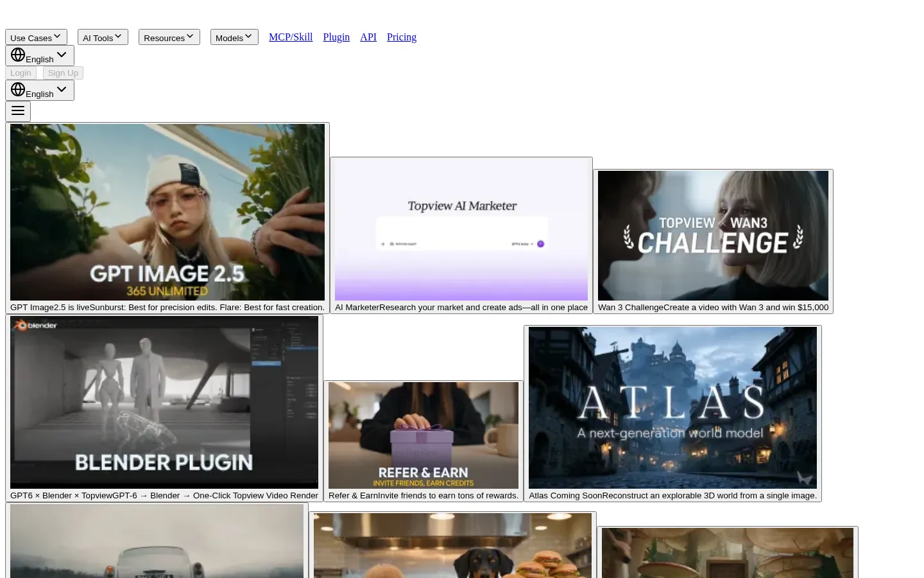Open the Use Cases dropdown menu
Image resolution: width=924 pixels, height=578 pixels.
[36, 37]
